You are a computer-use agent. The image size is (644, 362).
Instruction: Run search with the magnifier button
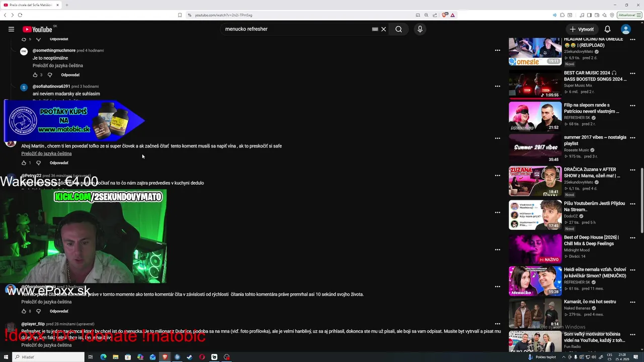coord(398,29)
